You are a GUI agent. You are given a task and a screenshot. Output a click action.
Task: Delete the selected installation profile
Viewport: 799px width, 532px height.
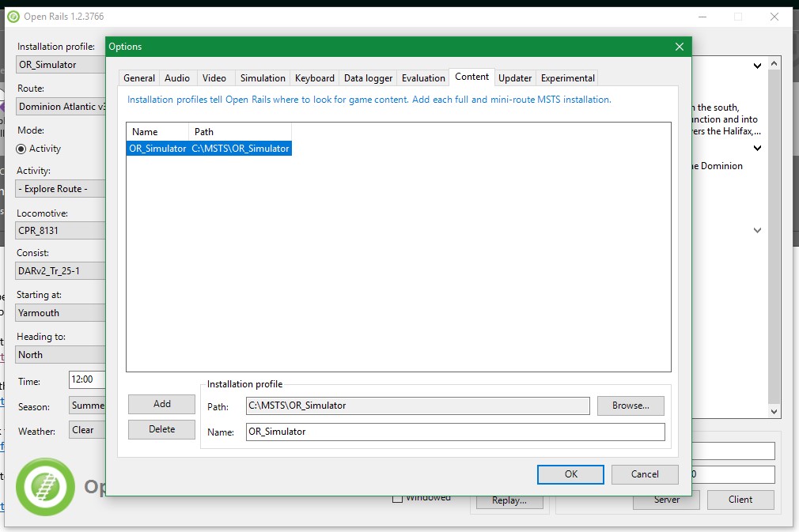[161, 429]
